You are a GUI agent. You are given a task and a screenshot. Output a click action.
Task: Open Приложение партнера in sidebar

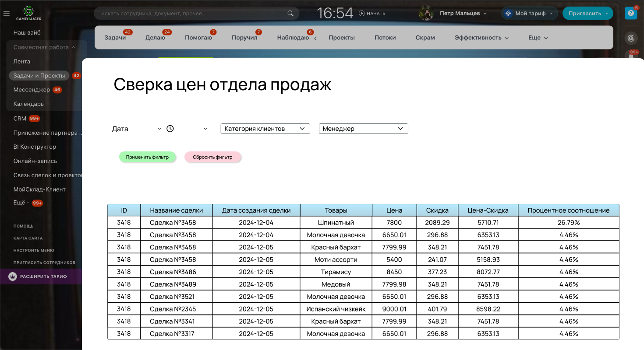[47, 133]
